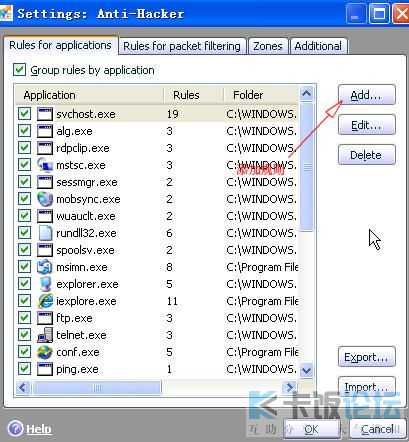Disable the rdpclip.exe checkbox

pyautogui.click(x=24, y=148)
